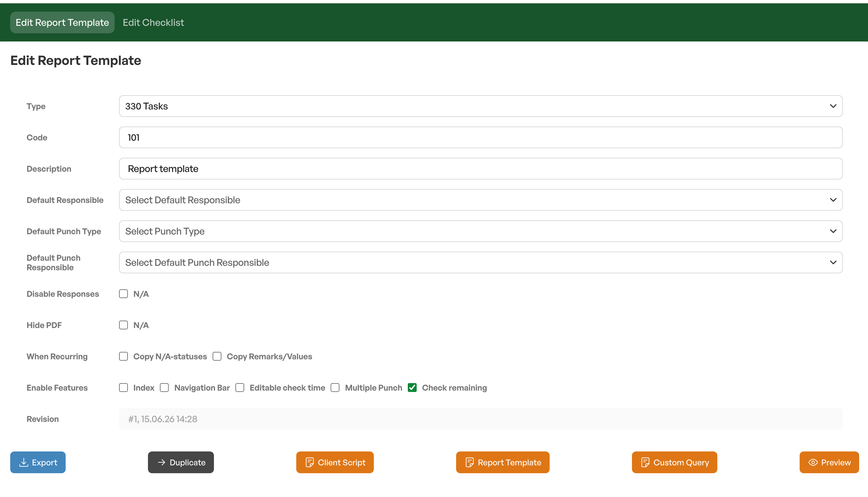Click the download icon on Export button

[23, 463]
